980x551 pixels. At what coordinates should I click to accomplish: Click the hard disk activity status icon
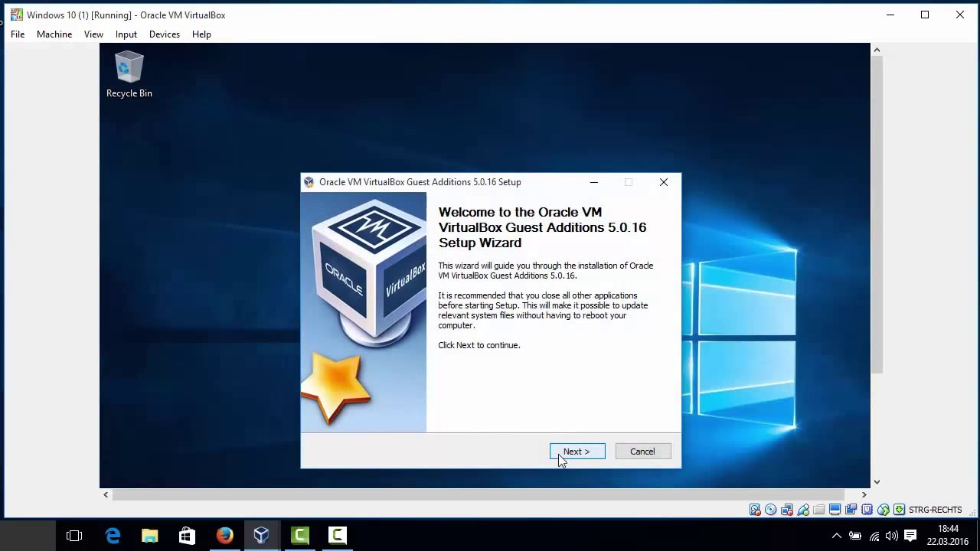(755, 510)
